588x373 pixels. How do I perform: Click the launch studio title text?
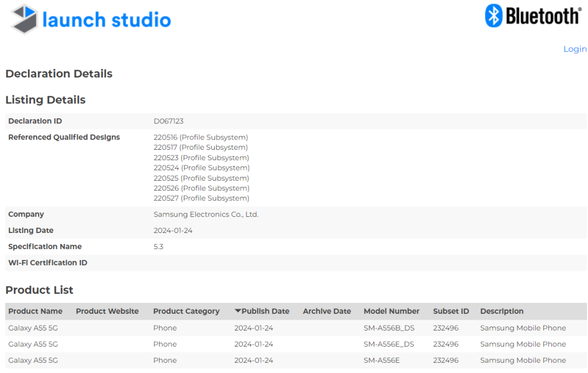pyautogui.click(x=107, y=20)
